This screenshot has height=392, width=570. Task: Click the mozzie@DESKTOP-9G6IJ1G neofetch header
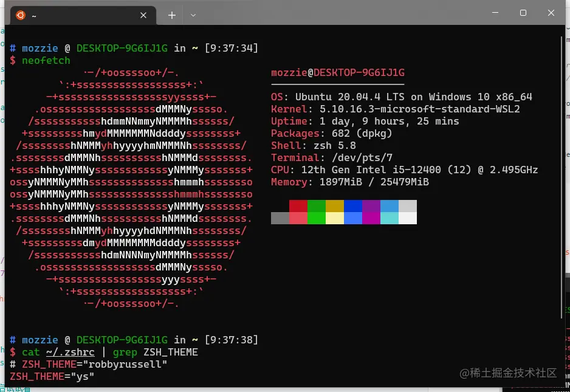point(338,73)
